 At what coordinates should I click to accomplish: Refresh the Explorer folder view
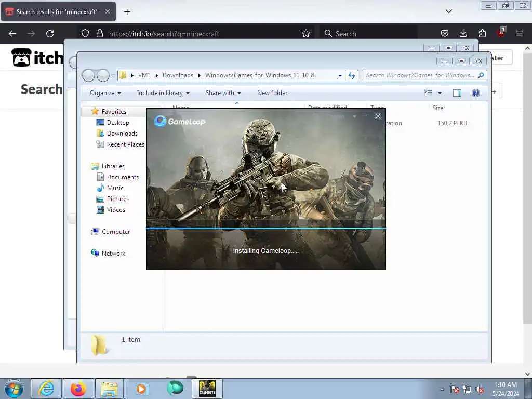point(352,76)
